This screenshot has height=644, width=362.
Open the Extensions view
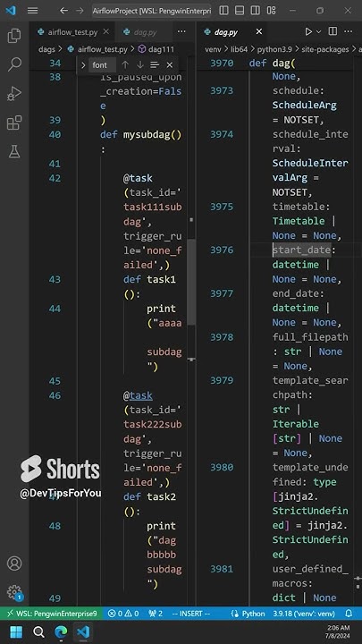click(x=14, y=123)
